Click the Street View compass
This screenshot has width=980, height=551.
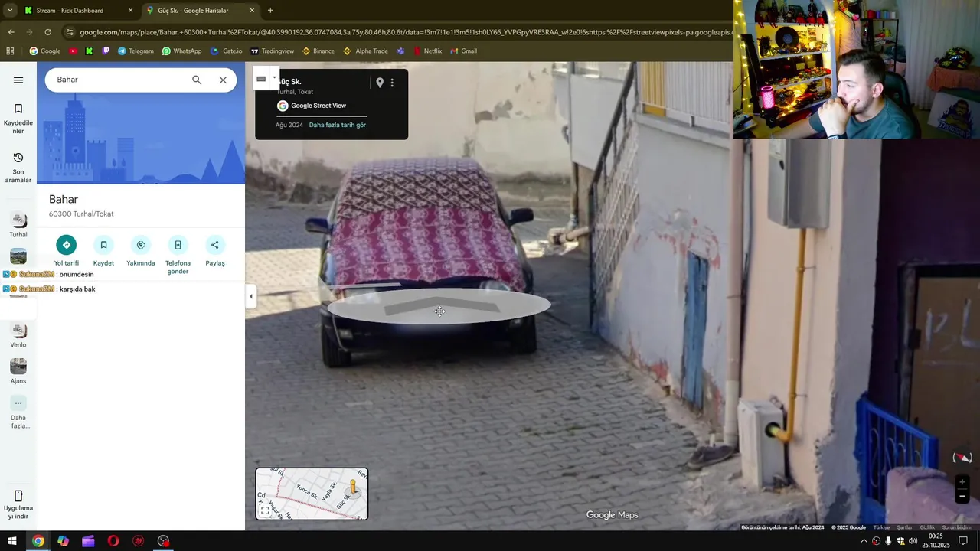pos(962,458)
